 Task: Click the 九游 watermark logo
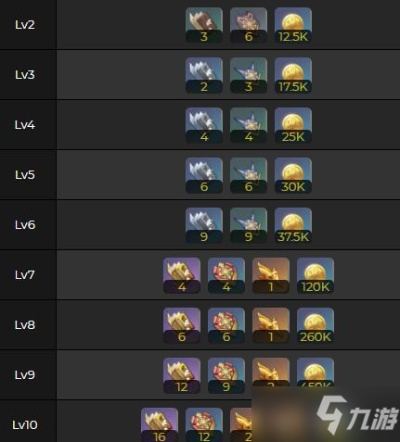pyautogui.click(x=357, y=415)
